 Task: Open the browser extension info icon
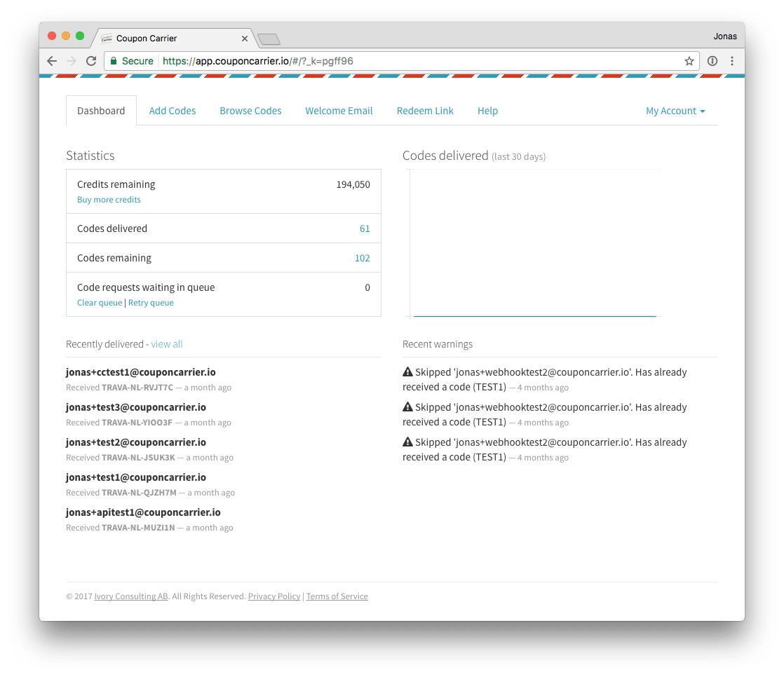point(712,61)
